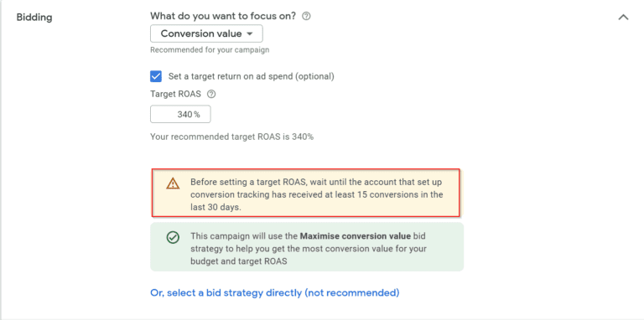Viewport: 644px width, 320px height.
Task: Click the orange warning triangle icon
Action: point(173,183)
